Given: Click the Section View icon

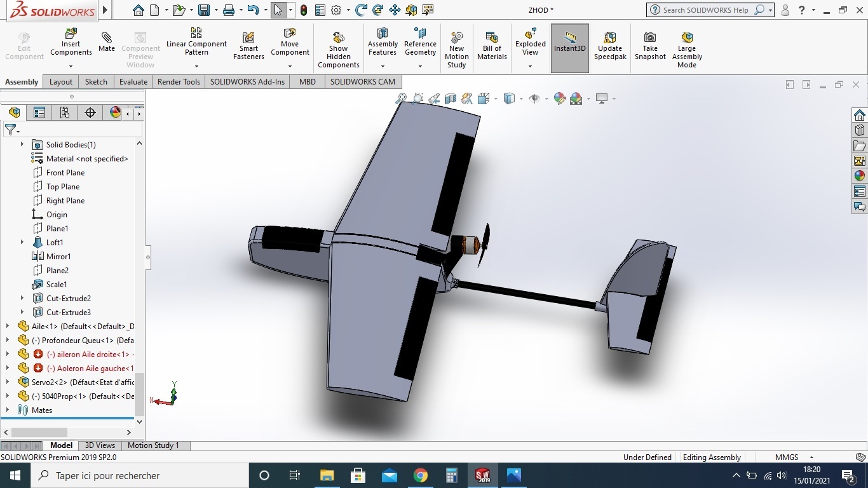Looking at the screenshot, I should (451, 98).
